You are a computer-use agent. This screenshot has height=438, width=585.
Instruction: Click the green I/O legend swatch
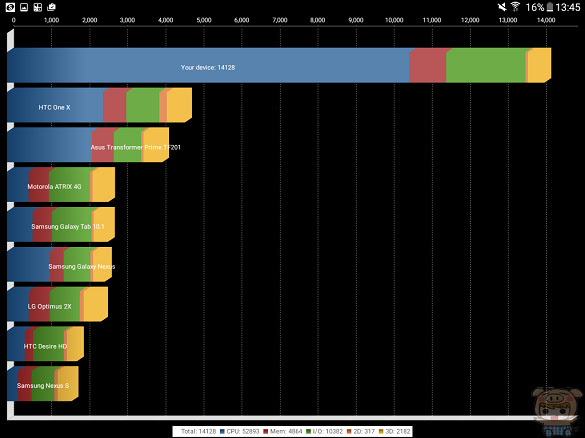pos(309,431)
